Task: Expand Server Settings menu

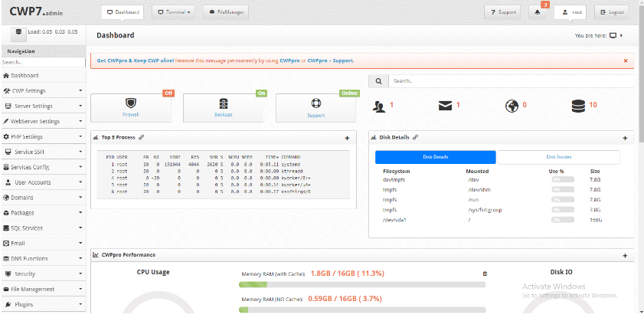Action: (x=43, y=106)
